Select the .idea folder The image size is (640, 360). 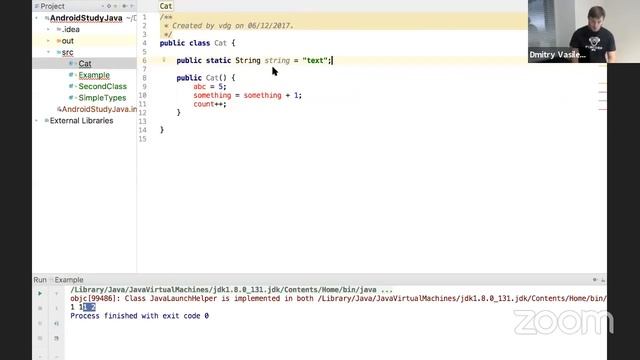(x=71, y=29)
